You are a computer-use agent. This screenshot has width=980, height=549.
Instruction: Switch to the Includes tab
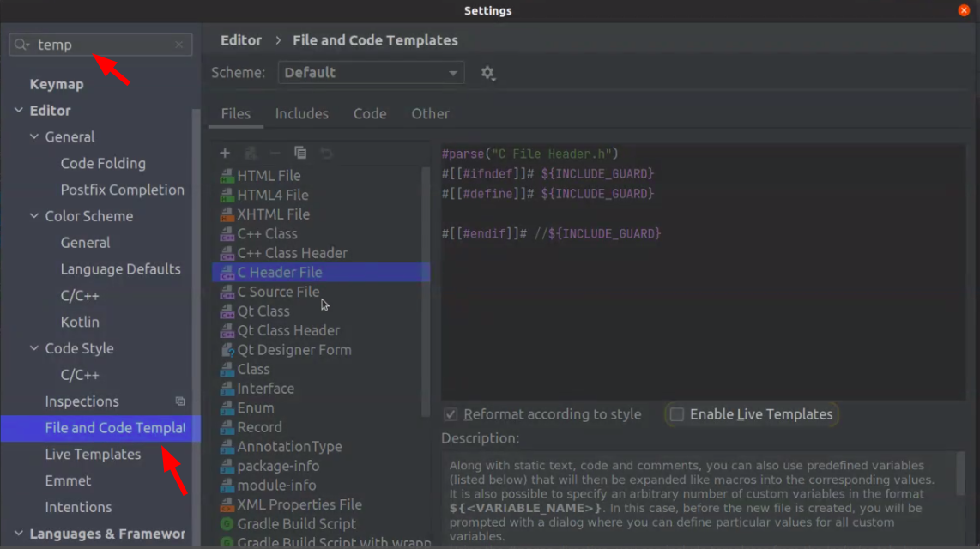302,113
